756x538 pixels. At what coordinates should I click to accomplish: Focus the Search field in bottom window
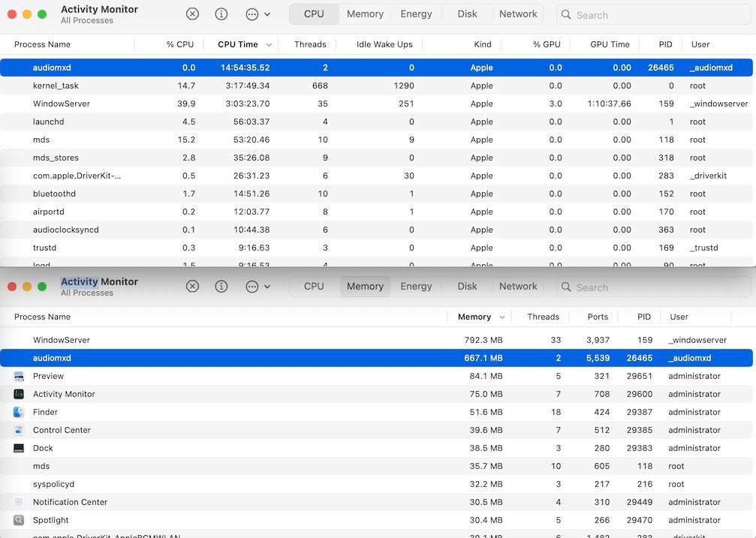(654, 287)
